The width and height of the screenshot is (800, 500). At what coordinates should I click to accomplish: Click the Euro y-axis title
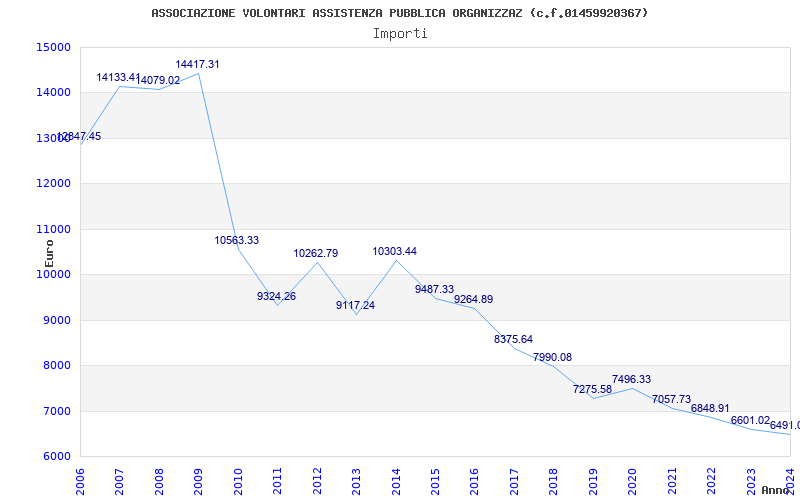point(49,253)
